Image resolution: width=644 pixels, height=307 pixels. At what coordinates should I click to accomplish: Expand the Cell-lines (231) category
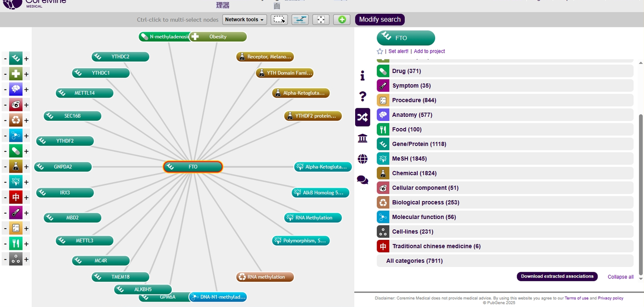tap(505, 232)
